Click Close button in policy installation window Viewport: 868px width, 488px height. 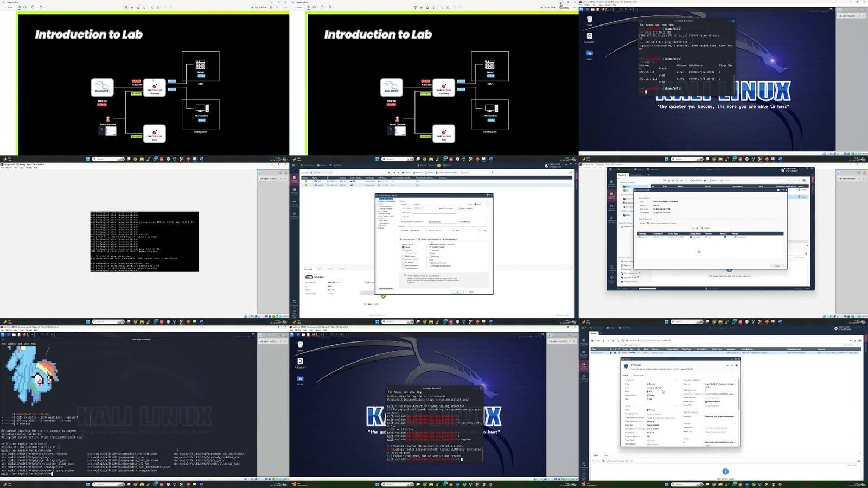[777, 266]
